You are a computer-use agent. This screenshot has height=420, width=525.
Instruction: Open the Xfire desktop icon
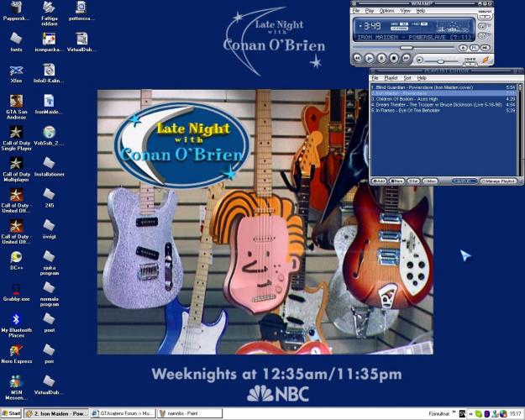point(16,74)
